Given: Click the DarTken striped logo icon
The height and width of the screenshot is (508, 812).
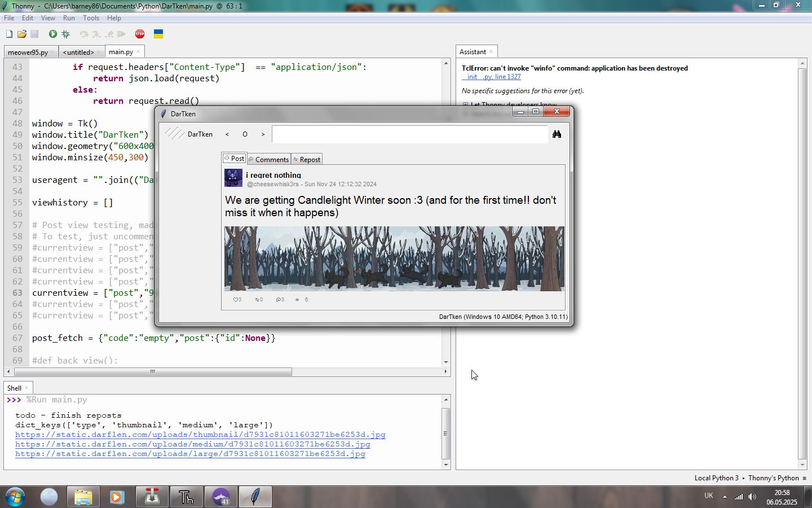Looking at the screenshot, I should coord(174,134).
